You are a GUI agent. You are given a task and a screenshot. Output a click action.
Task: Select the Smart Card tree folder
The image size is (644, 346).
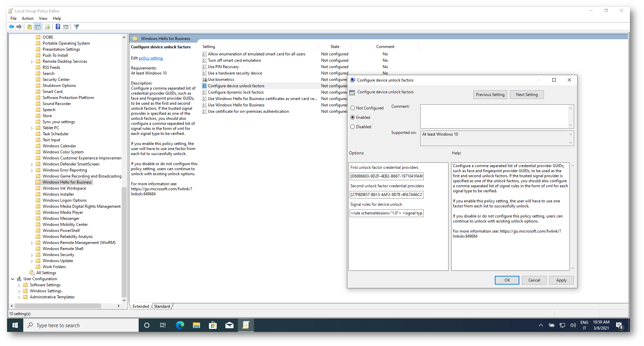point(52,92)
